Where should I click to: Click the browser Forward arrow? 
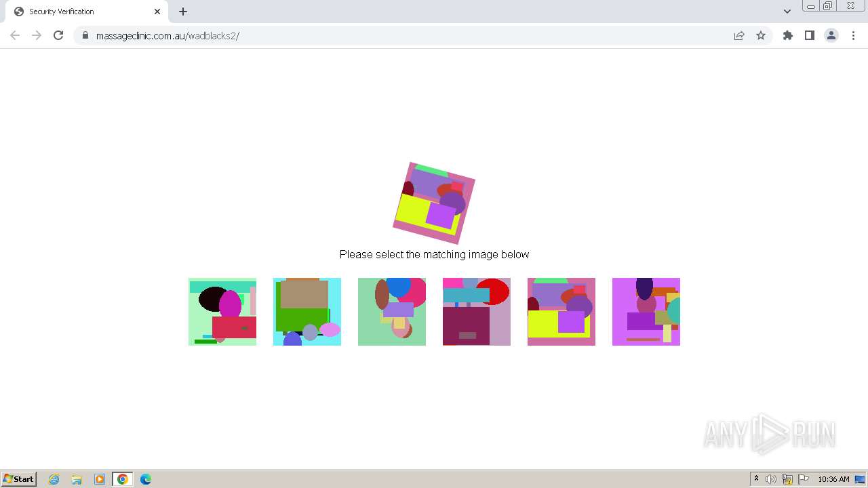tap(37, 35)
